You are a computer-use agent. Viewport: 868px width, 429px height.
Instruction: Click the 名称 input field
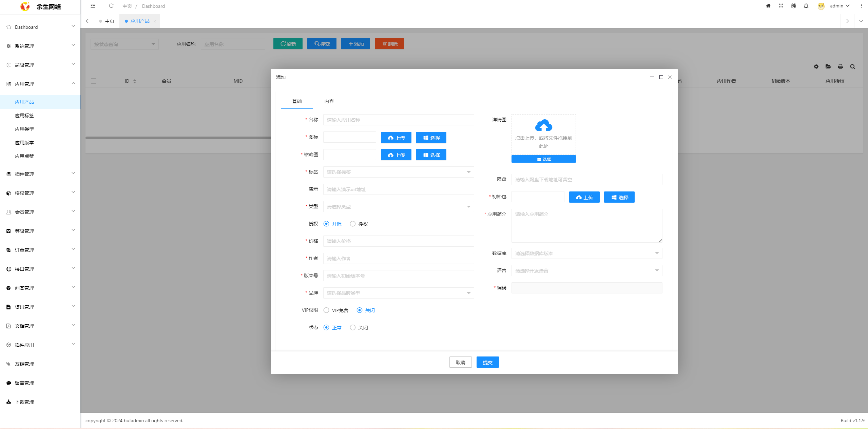point(398,120)
